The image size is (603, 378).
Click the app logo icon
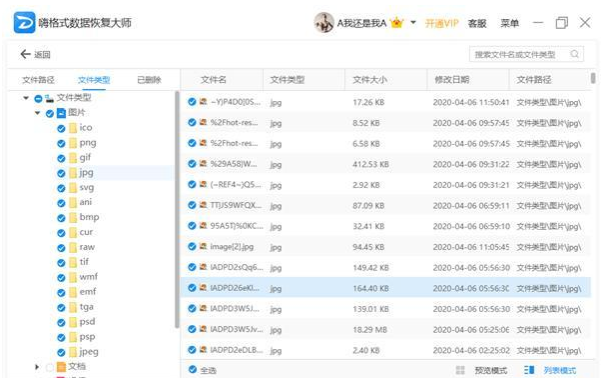[x=24, y=23]
